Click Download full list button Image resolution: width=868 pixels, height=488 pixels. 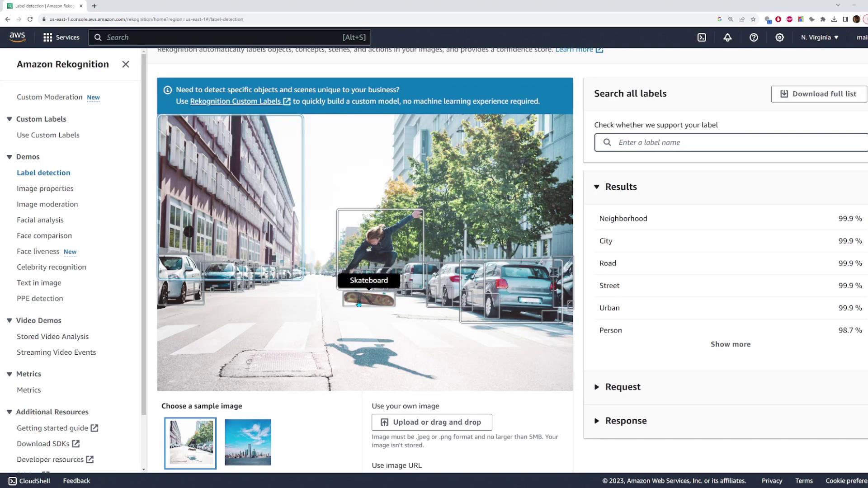click(819, 94)
